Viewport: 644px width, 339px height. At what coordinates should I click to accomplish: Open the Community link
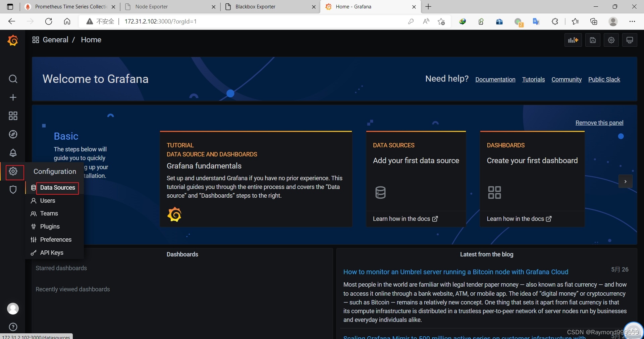pyautogui.click(x=567, y=80)
